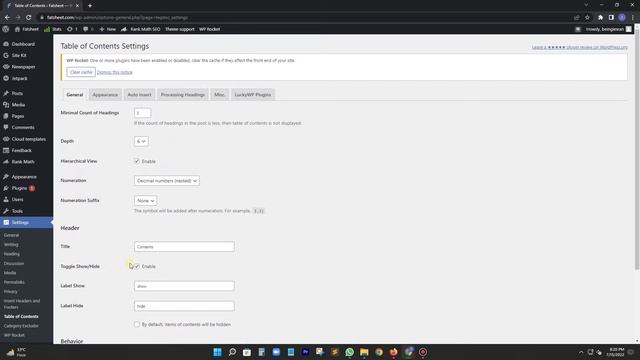
Task: Open File Explorer from the taskbar
Action: click(x=364, y=352)
